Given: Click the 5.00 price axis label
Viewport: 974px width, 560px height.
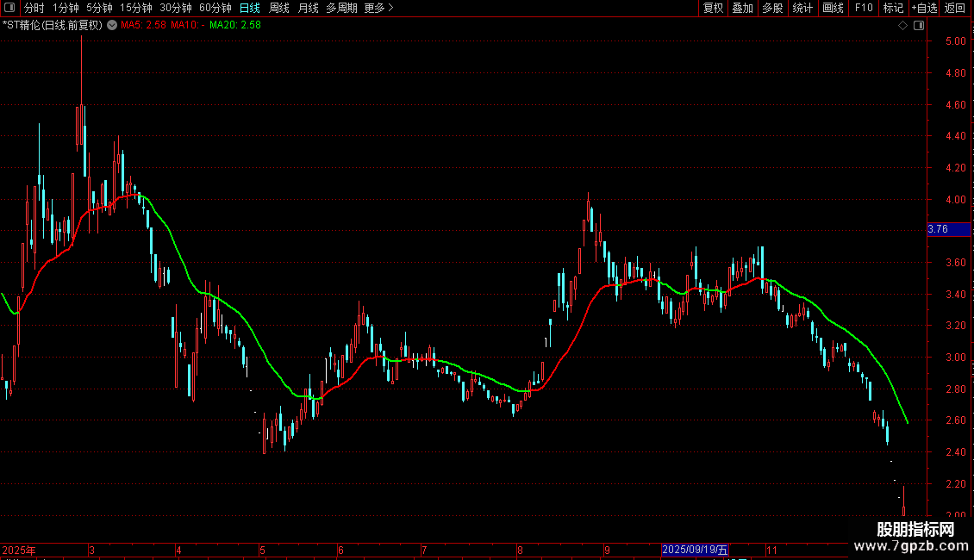Looking at the screenshot, I should (955, 41).
